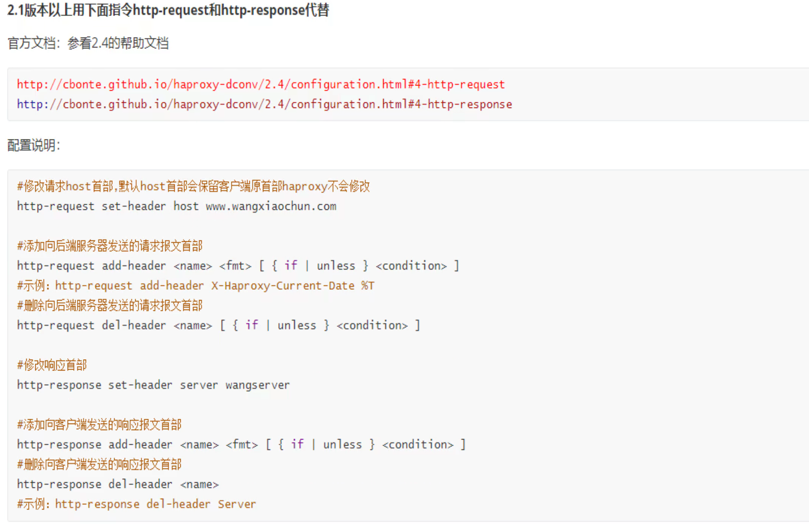Open the 4-http-response documentation URL
Image resolution: width=809 pixels, height=532 pixels.
pyautogui.click(x=264, y=104)
